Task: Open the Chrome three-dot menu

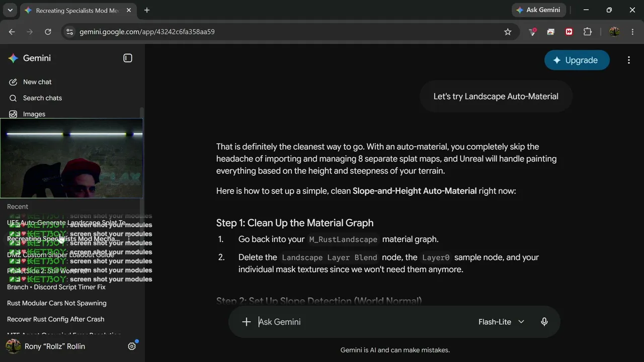Action: click(632, 32)
